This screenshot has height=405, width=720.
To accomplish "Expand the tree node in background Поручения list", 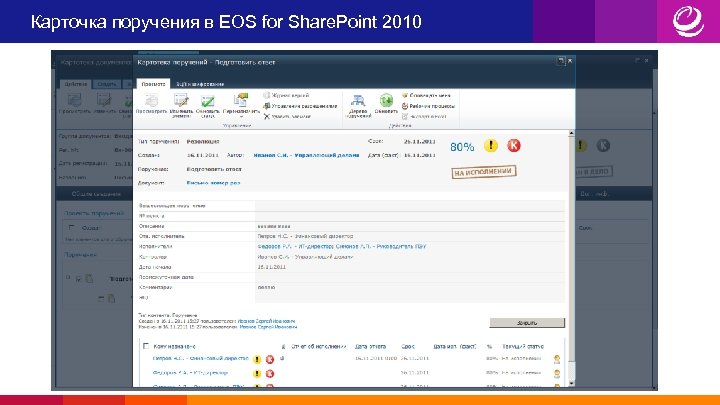I will pyautogui.click(x=68, y=277).
